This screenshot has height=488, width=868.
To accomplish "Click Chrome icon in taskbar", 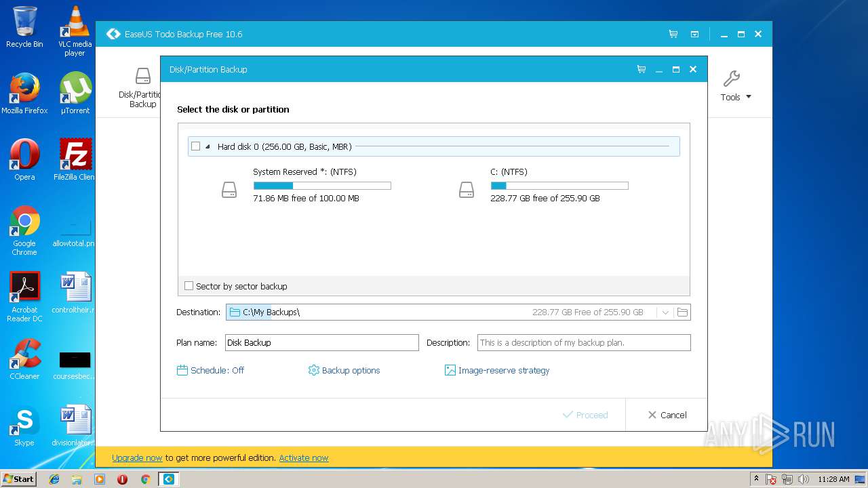I will pyautogui.click(x=145, y=479).
